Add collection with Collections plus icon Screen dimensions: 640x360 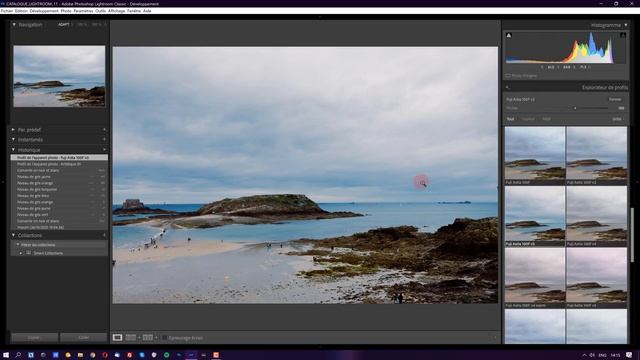click(104, 236)
